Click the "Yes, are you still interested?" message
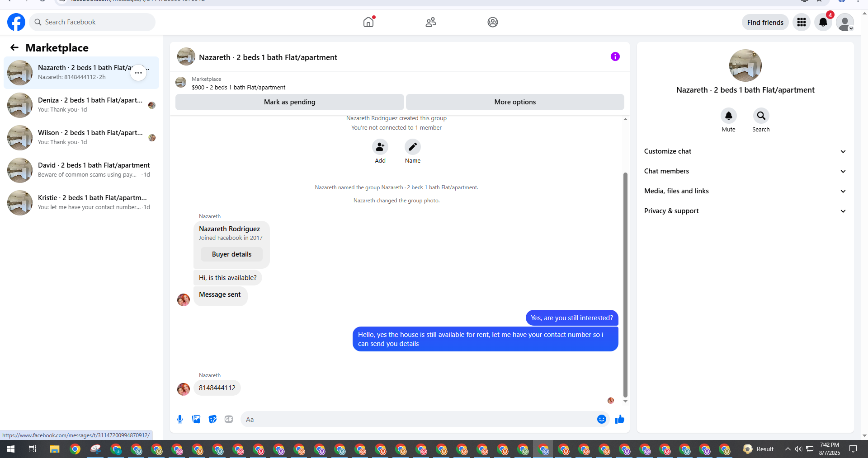 pyautogui.click(x=572, y=318)
